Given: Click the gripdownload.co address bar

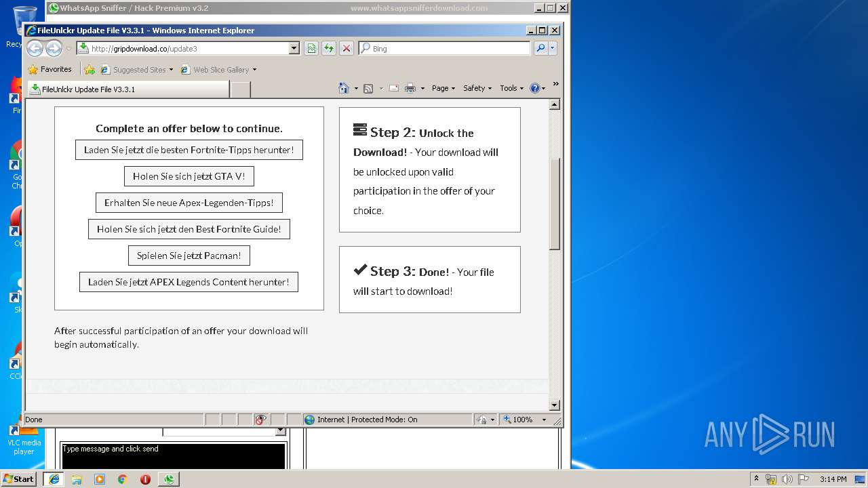Looking at the screenshot, I should 182,48.
